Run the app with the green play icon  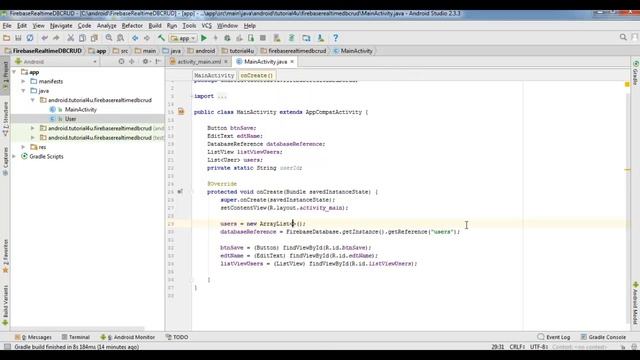click(204, 38)
